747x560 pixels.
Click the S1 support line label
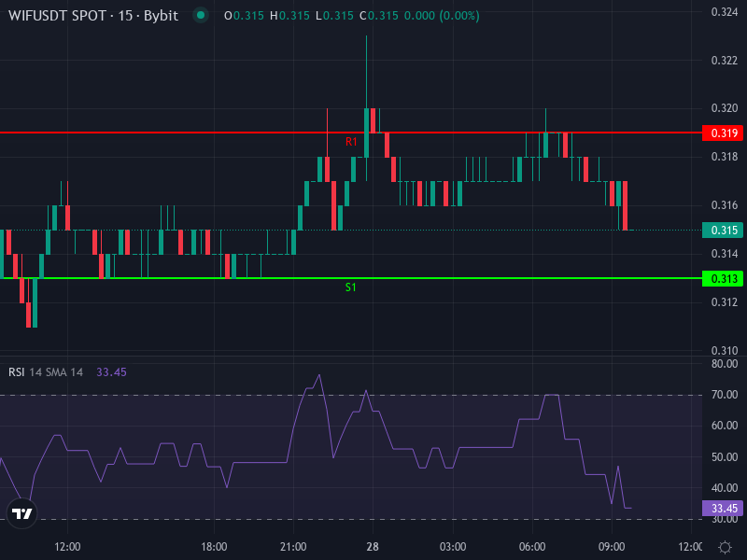pyautogui.click(x=349, y=287)
